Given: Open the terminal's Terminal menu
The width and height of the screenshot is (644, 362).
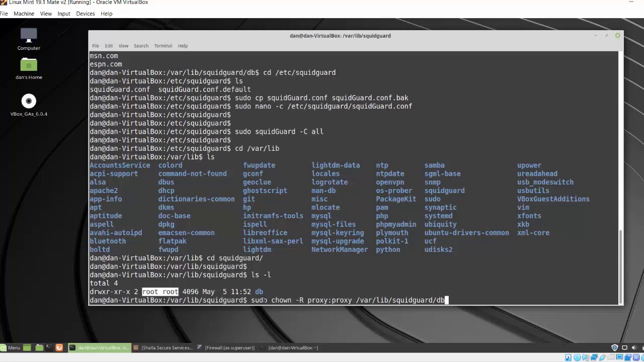Looking at the screenshot, I should click(x=163, y=46).
